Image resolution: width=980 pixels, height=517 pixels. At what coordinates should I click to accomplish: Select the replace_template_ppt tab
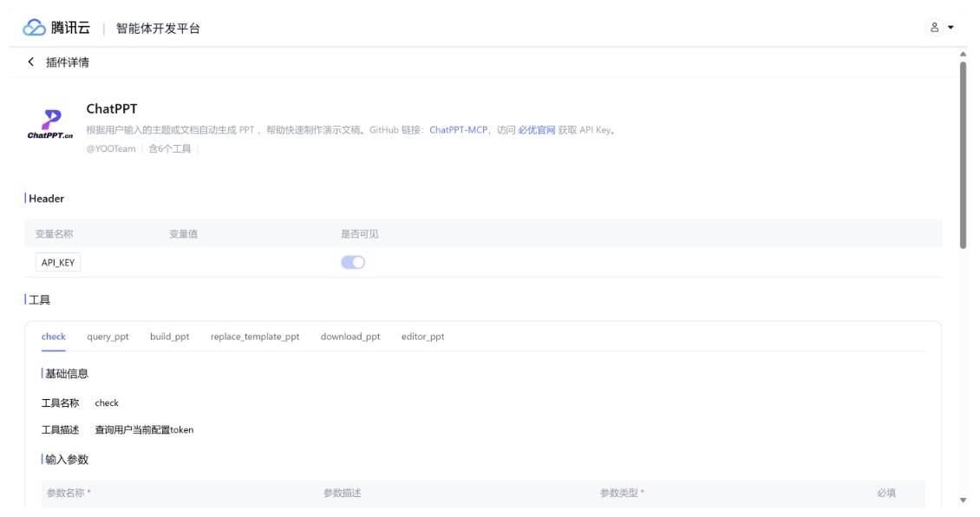click(255, 337)
